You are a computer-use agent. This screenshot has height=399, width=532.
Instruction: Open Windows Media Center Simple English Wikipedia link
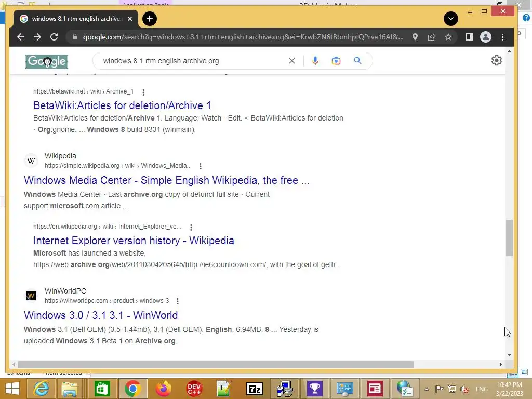pos(167,180)
